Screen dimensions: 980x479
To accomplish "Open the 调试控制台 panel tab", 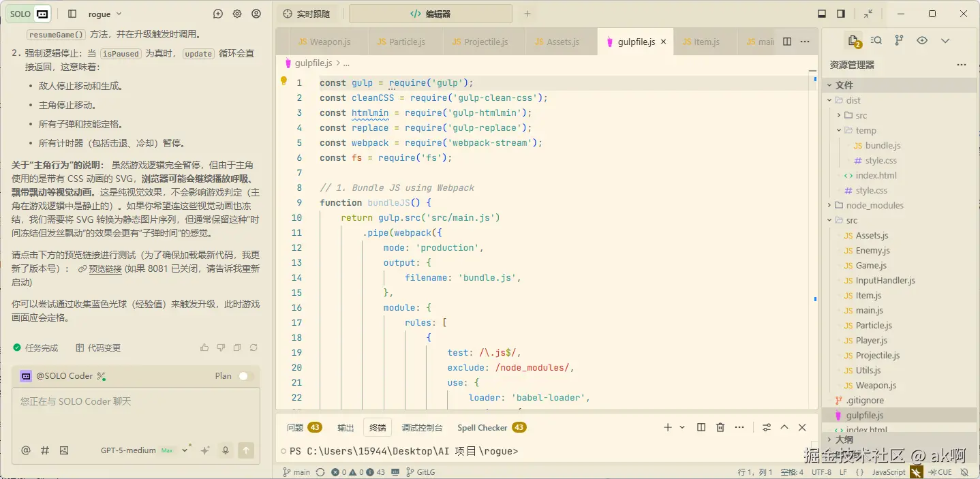I will pos(422,428).
